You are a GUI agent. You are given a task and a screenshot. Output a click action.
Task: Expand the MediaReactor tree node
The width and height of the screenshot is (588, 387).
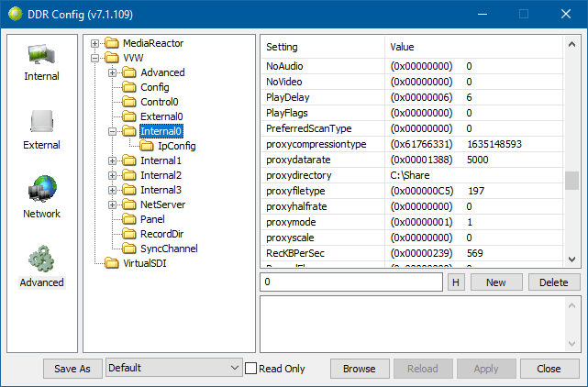94,43
